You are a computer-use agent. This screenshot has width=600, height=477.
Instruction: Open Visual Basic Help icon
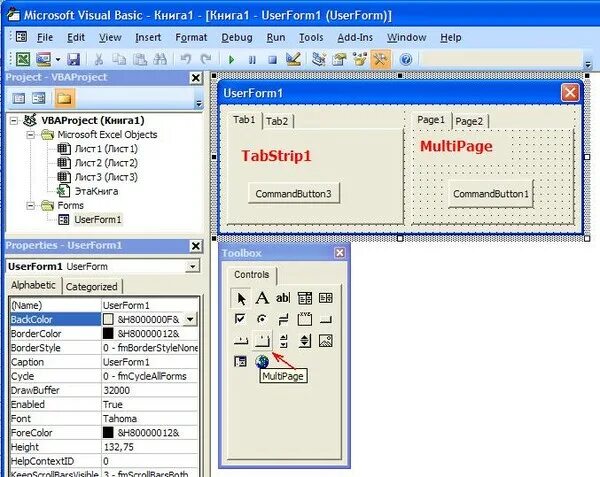click(x=406, y=59)
